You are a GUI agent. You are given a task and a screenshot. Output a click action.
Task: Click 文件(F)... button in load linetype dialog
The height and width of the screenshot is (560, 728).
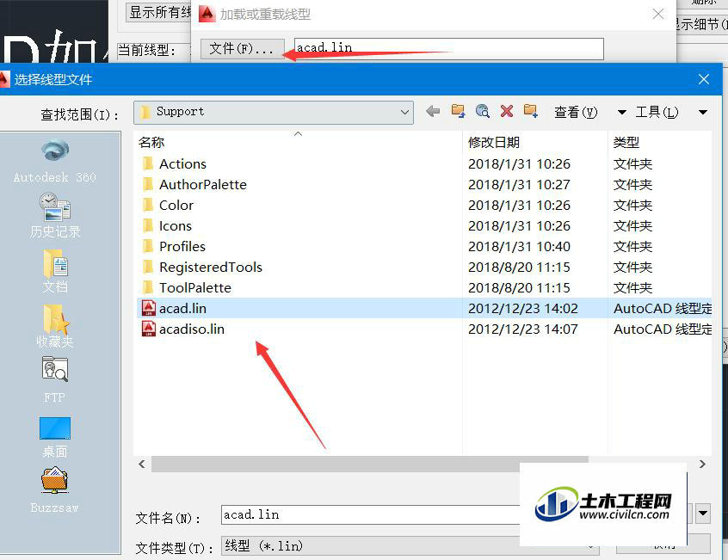coord(242,49)
